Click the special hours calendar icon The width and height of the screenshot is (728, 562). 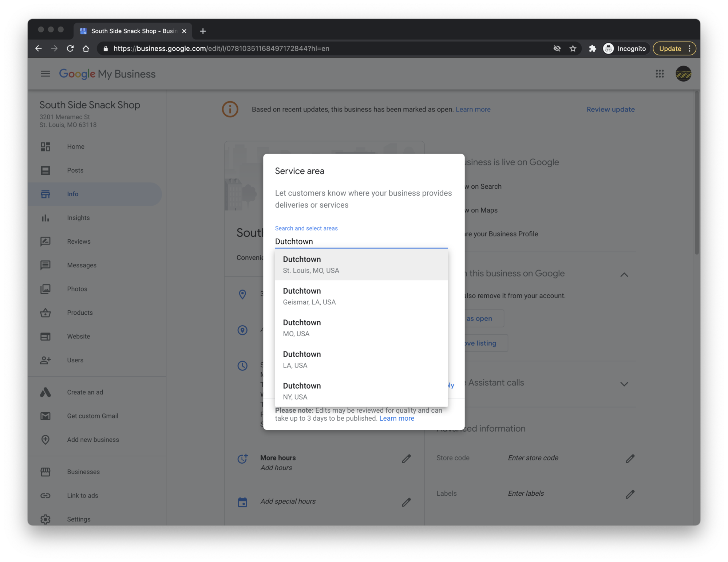(242, 502)
